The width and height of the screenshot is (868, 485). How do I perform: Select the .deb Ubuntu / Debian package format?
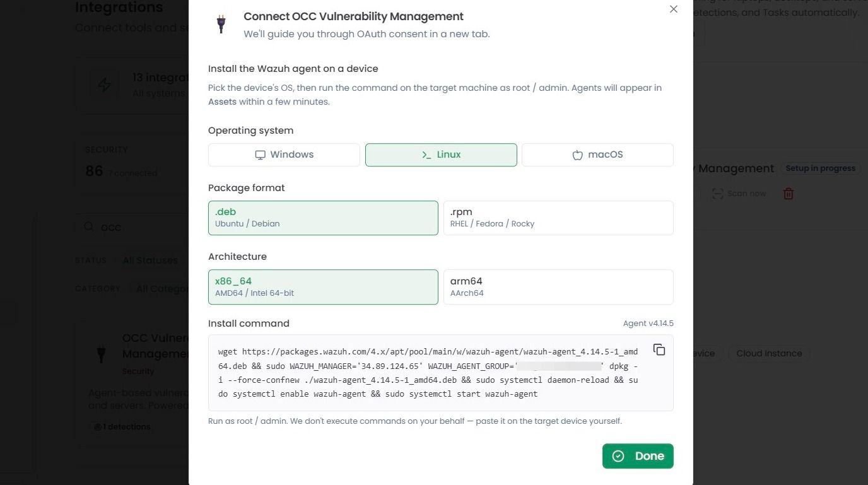[323, 218]
